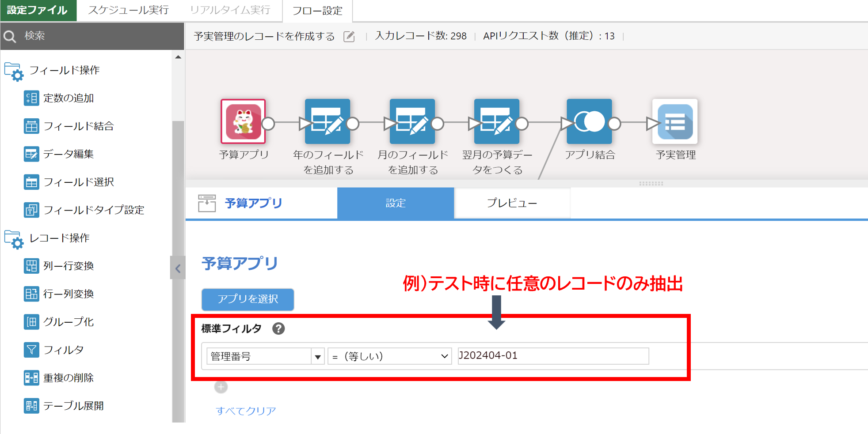Open the グループ化 tool icon
Image resolution: width=868 pixels, height=434 pixels.
tap(30, 322)
